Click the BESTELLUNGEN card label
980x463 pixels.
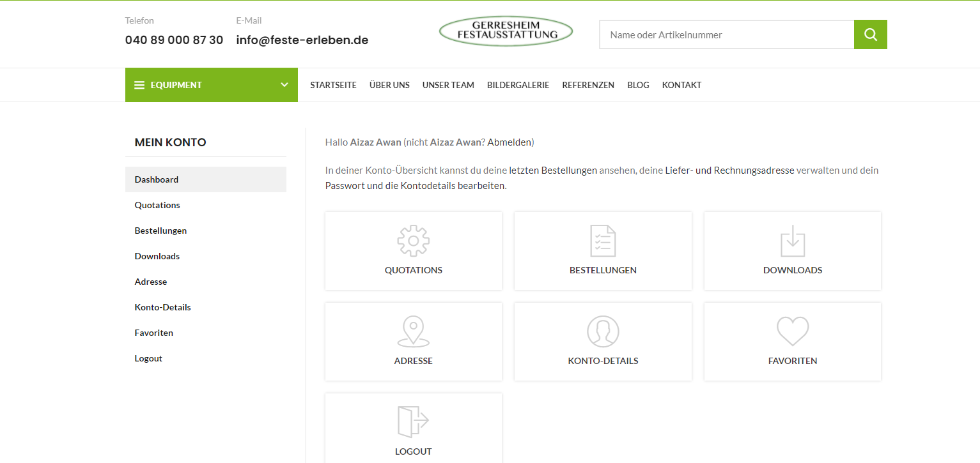pos(603,270)
